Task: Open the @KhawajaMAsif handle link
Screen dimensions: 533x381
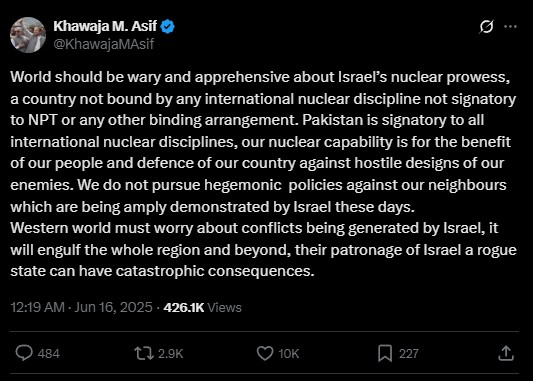Action: 104,44
